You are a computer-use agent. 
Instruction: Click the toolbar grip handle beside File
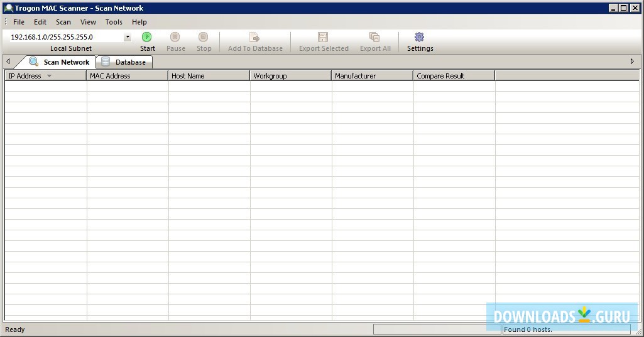(6, 22)
